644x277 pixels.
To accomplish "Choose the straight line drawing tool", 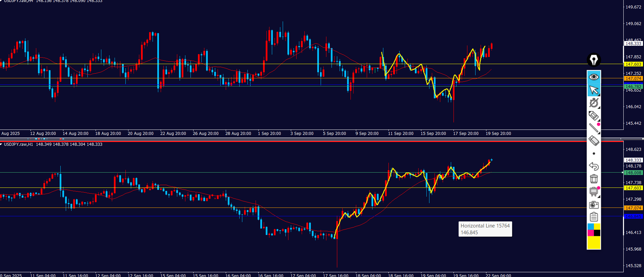I will [x=593, y=128].
